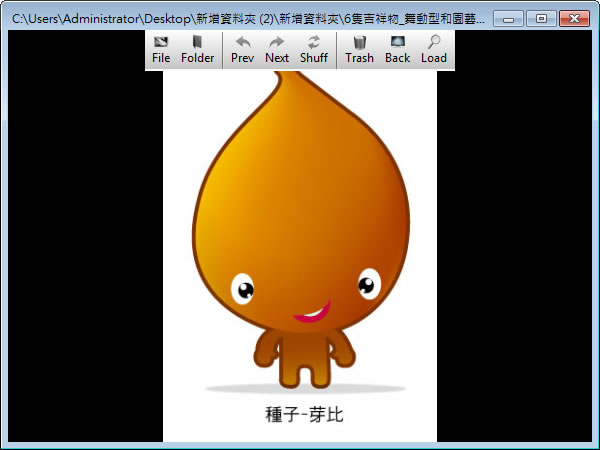Maximize the image viewer window
This screenshot has width=600, height=450.
coord(540,18)
